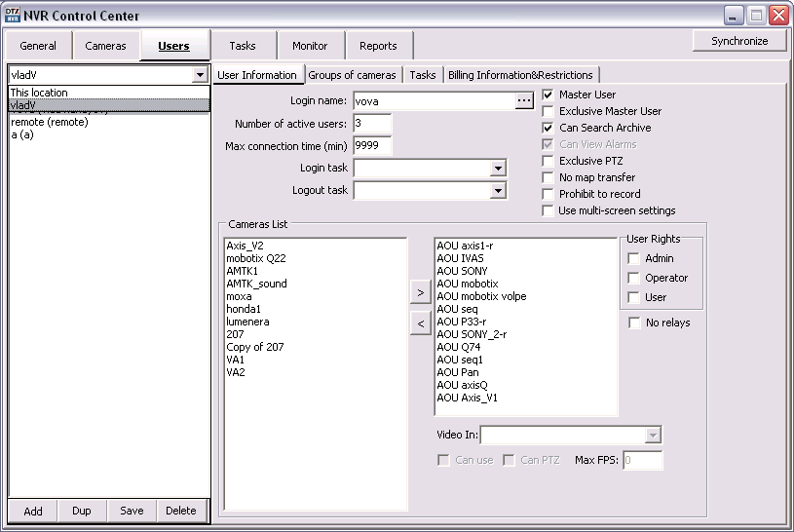Image resolution: width=794 pixels, height=532 pixels.
Task: Click Max connection time field
Action: click(x=372, y=146)
